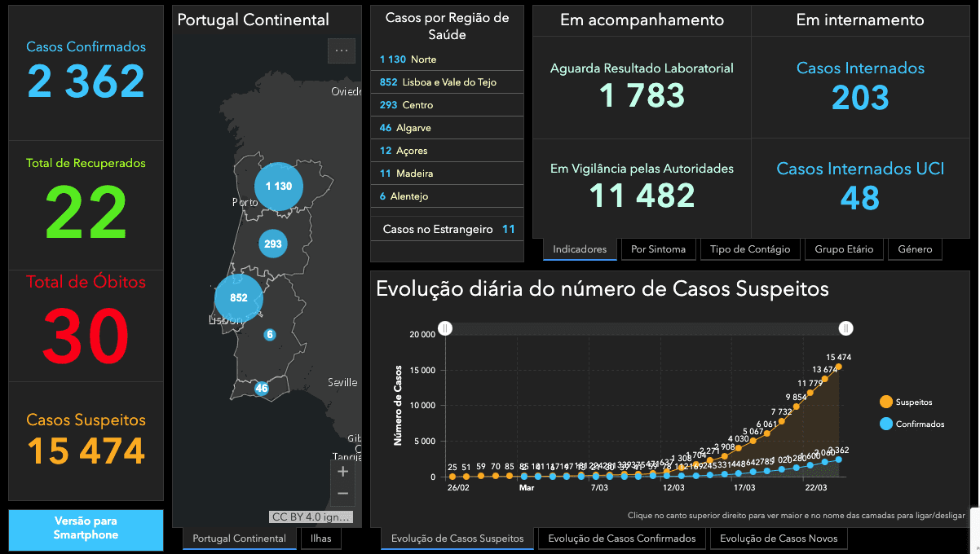The height and width of the screenshot is (554, 980).
Task: Zoom in on the map
Action: click(342, 472)
